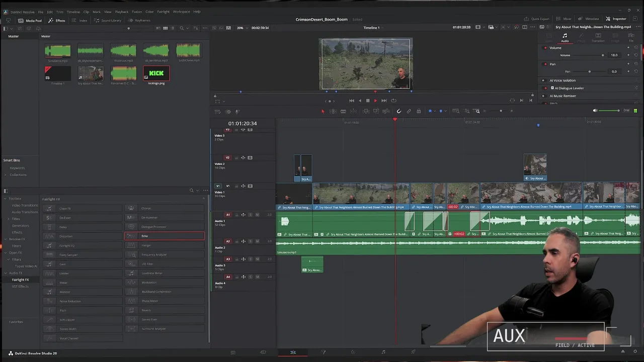Open viewer zoom percentage dropdown 20%
The width and height of the screenshot is (644, 362).
coord(242,28)
